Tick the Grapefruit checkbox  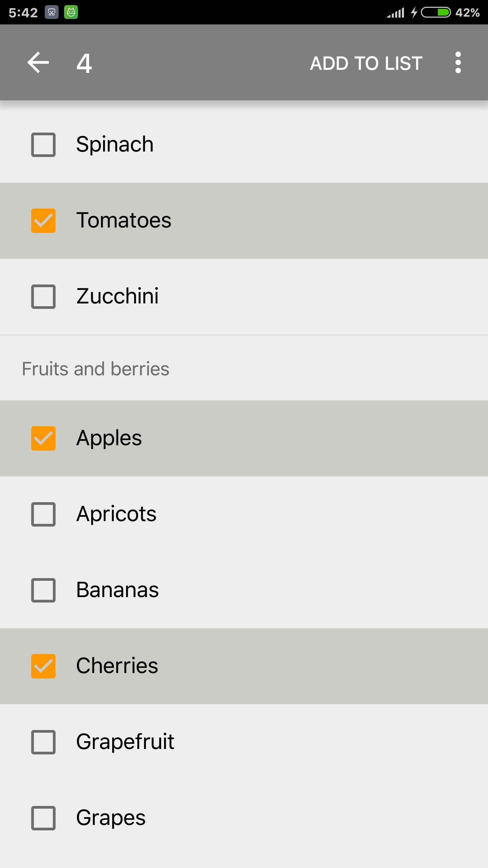coord(43,742)
